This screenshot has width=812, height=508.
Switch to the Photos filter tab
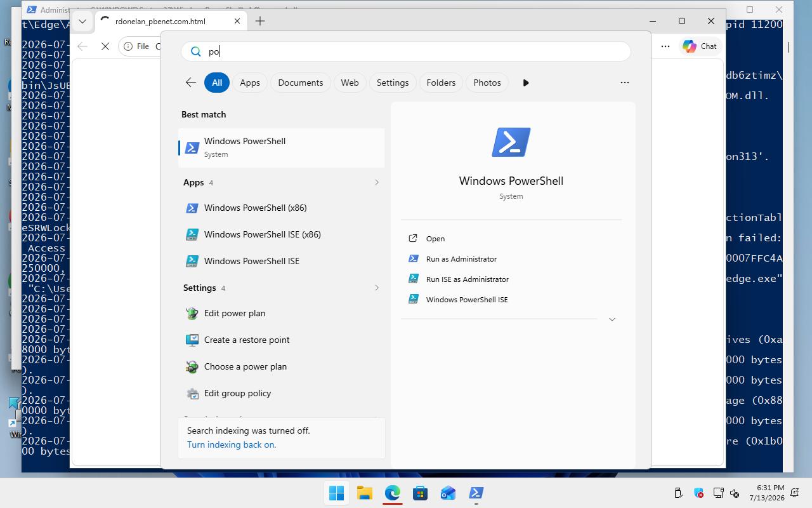[487, 83]
